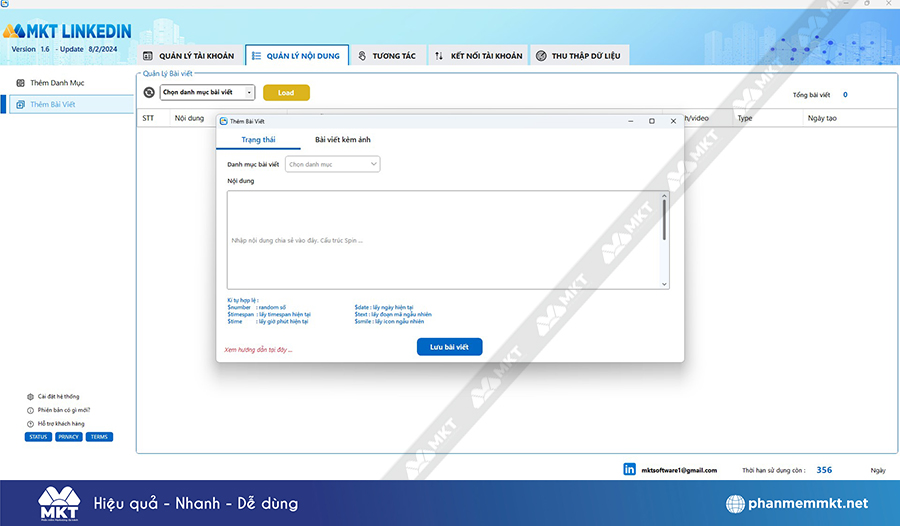900x526 pixels.
Task: Close the Thêm Bài Viết dialog
Action: 673,121
